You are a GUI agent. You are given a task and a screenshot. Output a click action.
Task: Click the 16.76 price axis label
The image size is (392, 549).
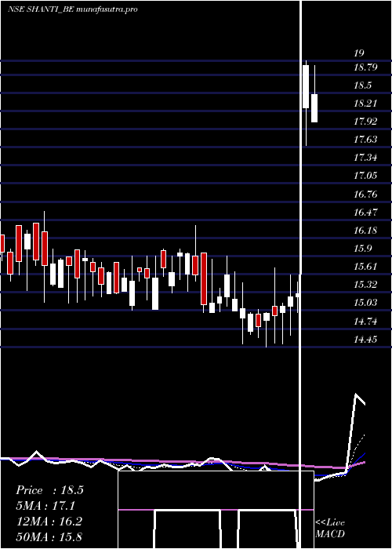tap(365, 194)
